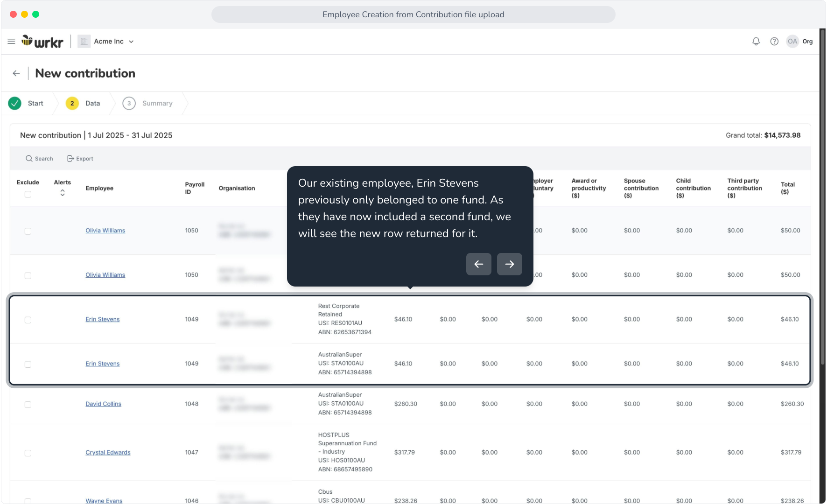The height and width of the screenshot is (504, 827).
Task: Click Grand total $14,573.98 value
Action: [x=782, y=135]
